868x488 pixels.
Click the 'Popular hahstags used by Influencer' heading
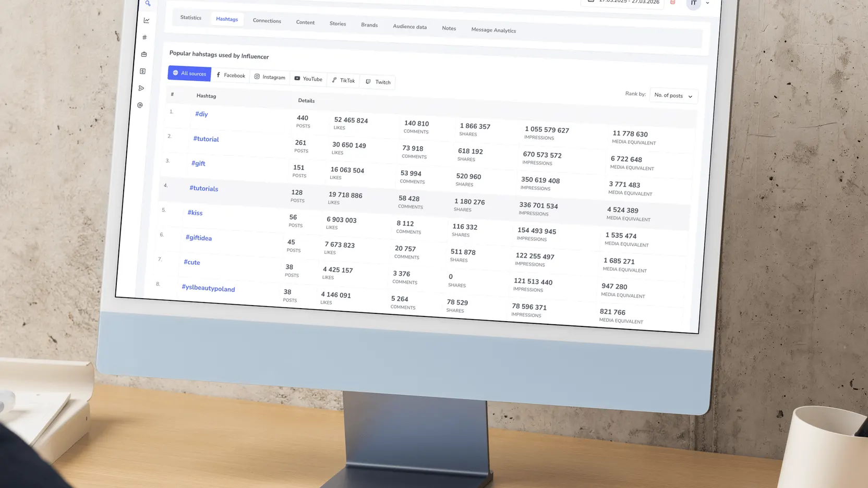click(x=219, y=55)
